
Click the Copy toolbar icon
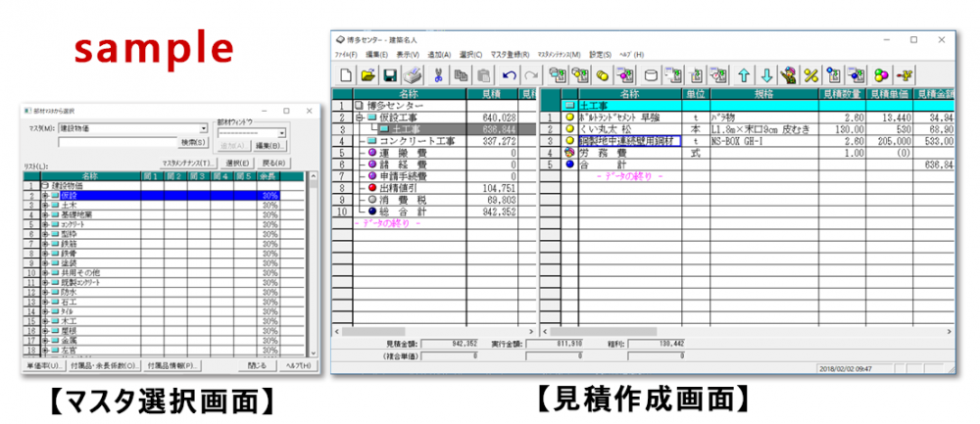[462, 75]
